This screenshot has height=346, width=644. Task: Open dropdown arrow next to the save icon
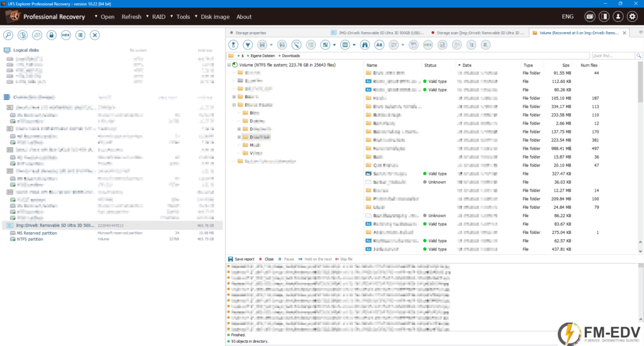click(271, 45)
